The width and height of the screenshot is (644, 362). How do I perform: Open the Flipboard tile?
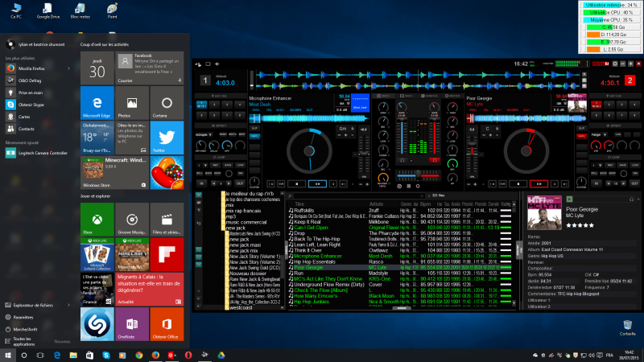[167, 256]
